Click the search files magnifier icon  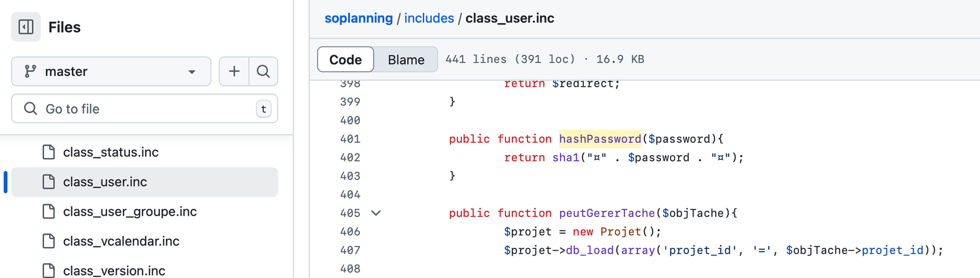click(x=263, y=71)
